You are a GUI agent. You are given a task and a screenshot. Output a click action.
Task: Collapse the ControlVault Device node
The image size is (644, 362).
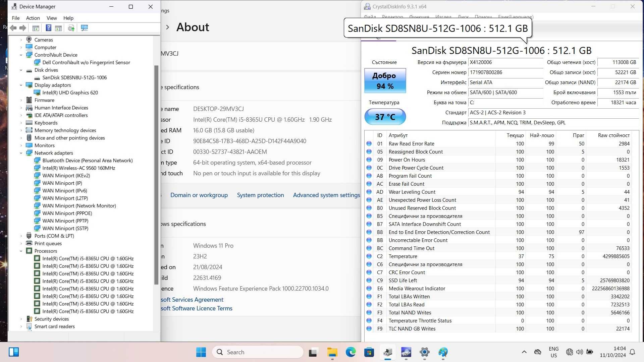click(21, 55)
